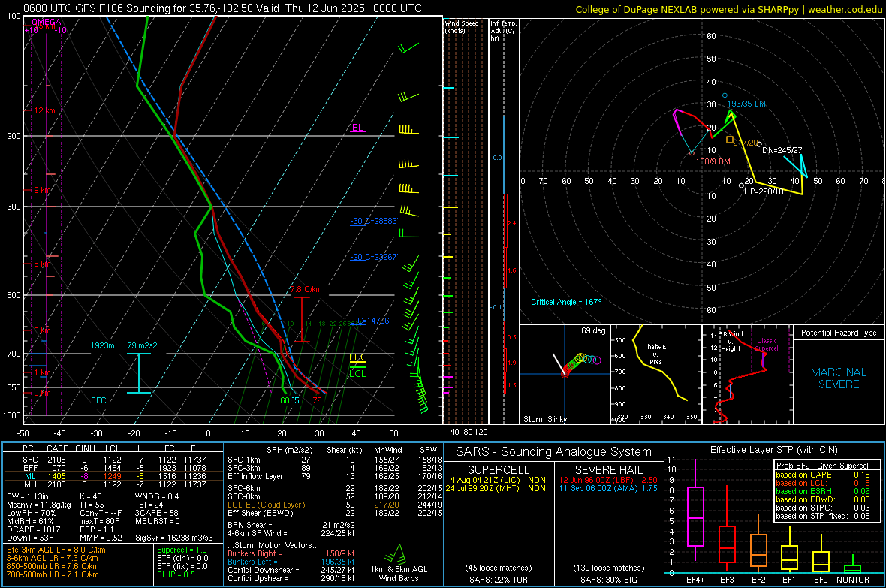Click 'Sfc-3km AGL LR = 8.0 C/km' text
Viewport: 886px width, 588px height.
point(56,550)
